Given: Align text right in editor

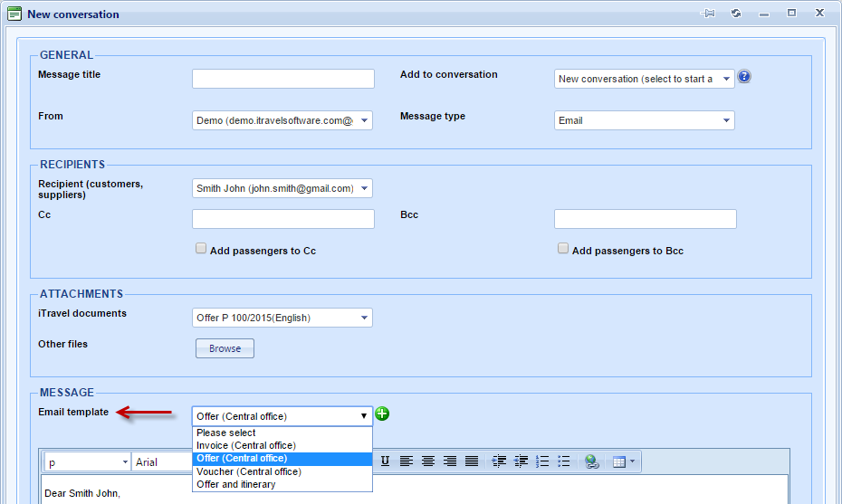Looking at the screenshot, I should pyautogui.click(x=450, y=461).
